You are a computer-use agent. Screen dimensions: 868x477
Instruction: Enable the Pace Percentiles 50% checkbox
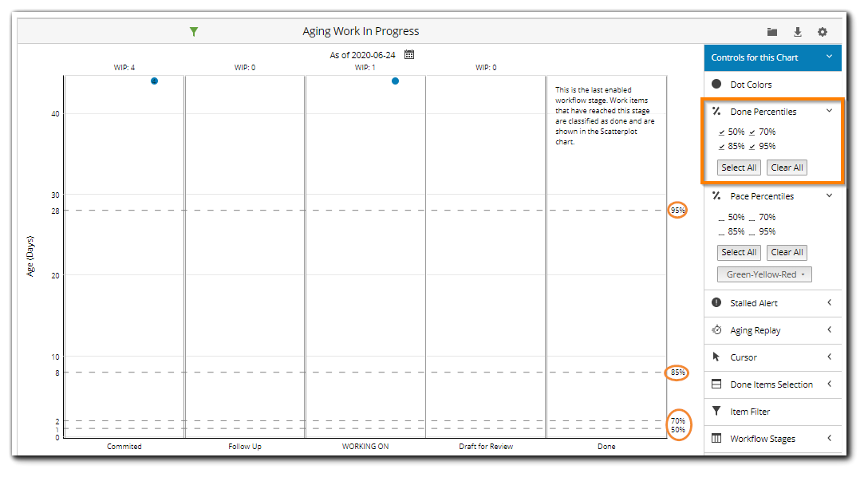721,218
